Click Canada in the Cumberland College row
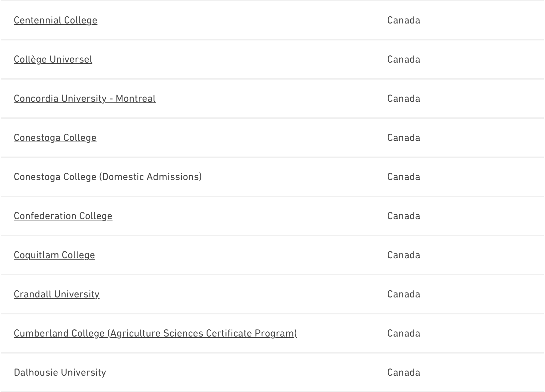 (403, 333)
